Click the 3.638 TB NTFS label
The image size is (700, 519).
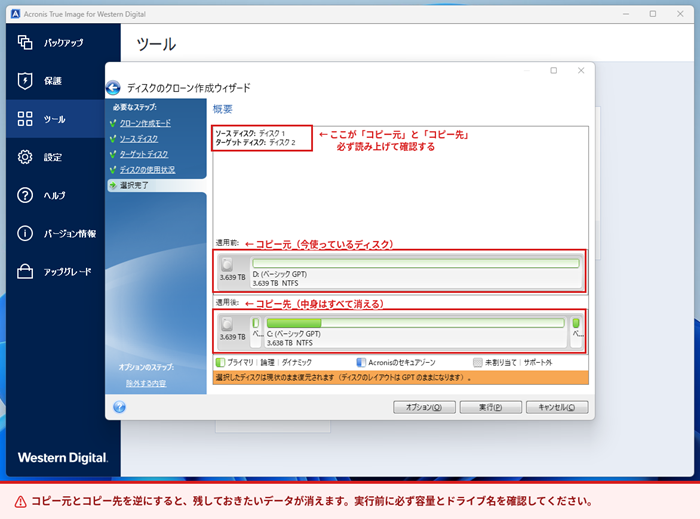(290, 343)
